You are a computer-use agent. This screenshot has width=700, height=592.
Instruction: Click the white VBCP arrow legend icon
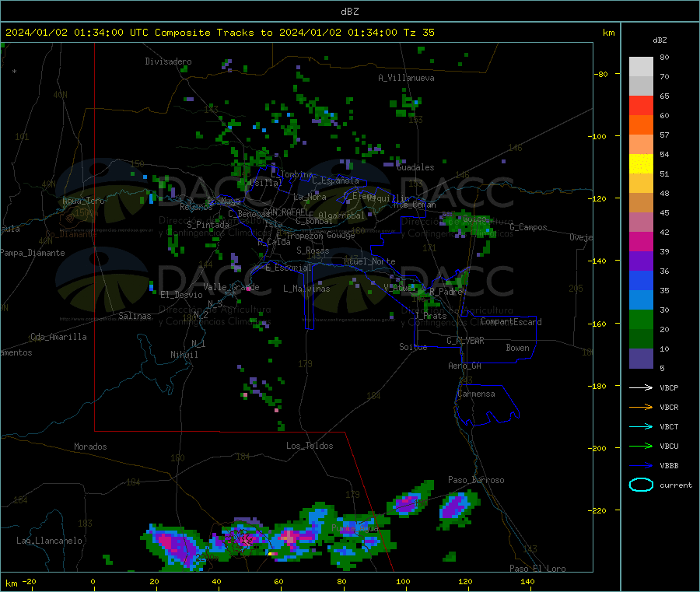pos(641,387)
